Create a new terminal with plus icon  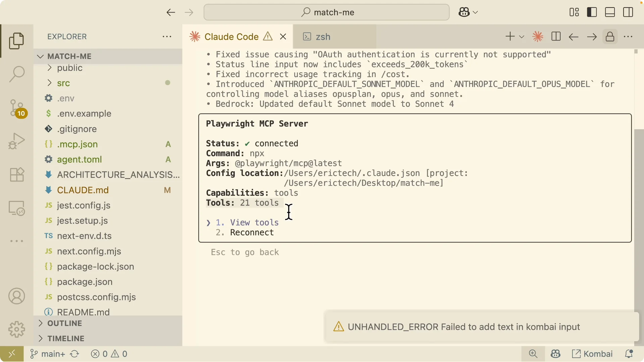click(x=510, y=37)
